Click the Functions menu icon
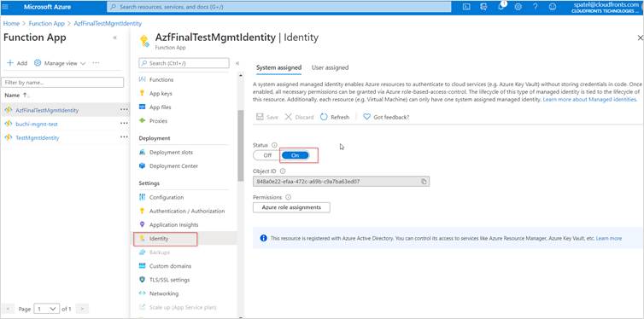644x319 pixels. pyautogui.click(x=143, y=79)
